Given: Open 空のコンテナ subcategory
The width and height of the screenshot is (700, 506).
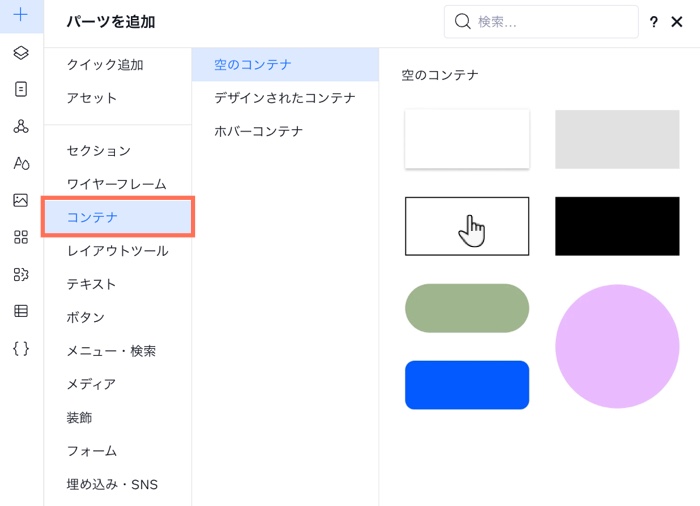Looking at the screenshot, I should 285,65.
